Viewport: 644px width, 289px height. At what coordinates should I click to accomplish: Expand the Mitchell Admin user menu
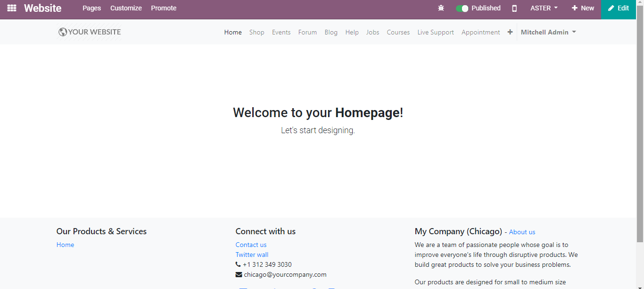click(x=548, y=32)
